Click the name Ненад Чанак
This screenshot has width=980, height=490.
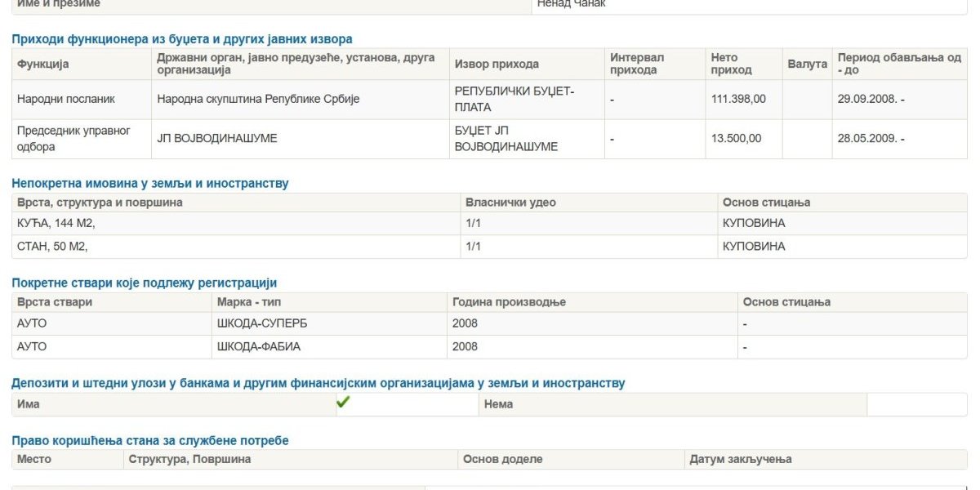click(572, 4)
